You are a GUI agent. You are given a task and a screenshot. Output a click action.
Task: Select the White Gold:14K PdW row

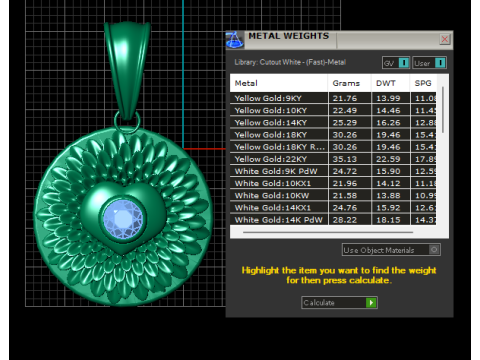[x=333, y=220]
